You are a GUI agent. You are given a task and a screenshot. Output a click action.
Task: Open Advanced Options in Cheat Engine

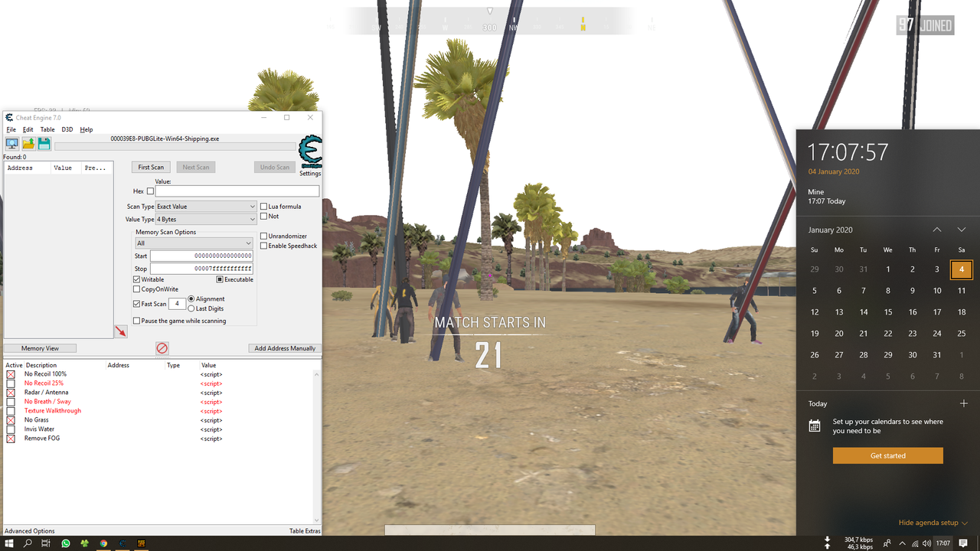30,531
